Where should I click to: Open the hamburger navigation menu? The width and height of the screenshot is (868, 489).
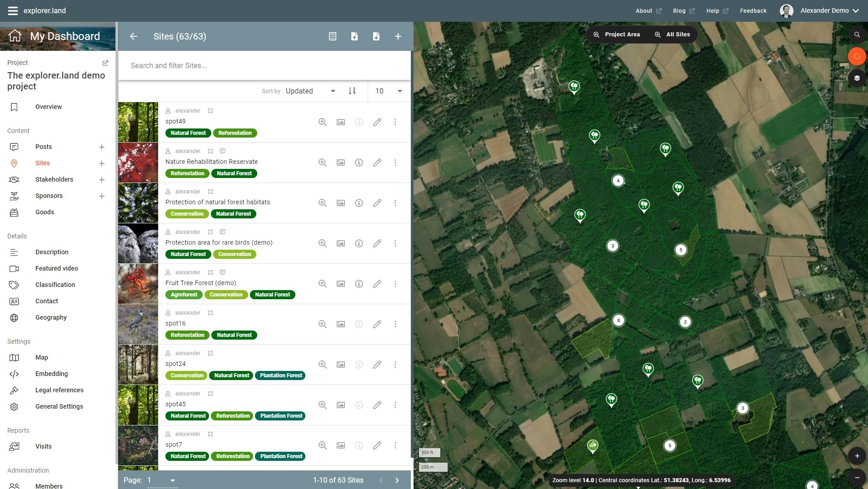[13, 10]
